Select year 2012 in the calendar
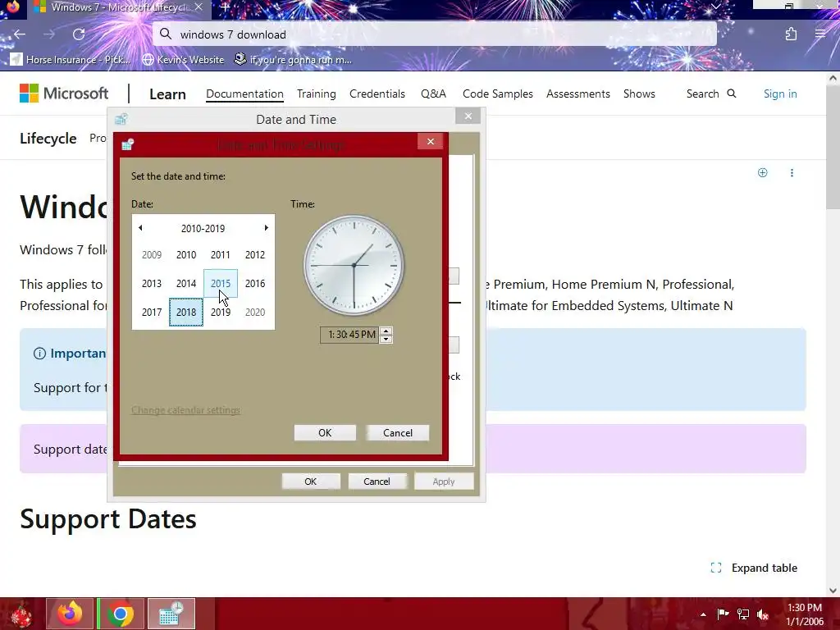Screen dimensions: 840x630 tap(255, 255)
